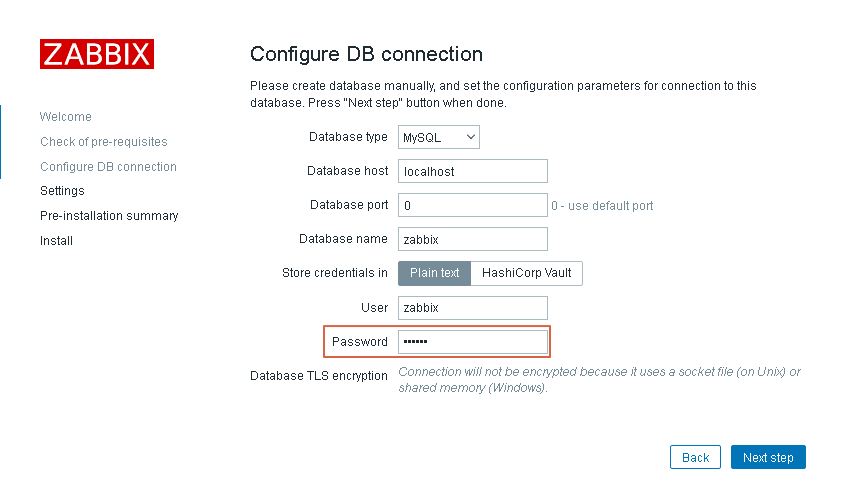Click the Database host input field

click(x=472, y=171)
